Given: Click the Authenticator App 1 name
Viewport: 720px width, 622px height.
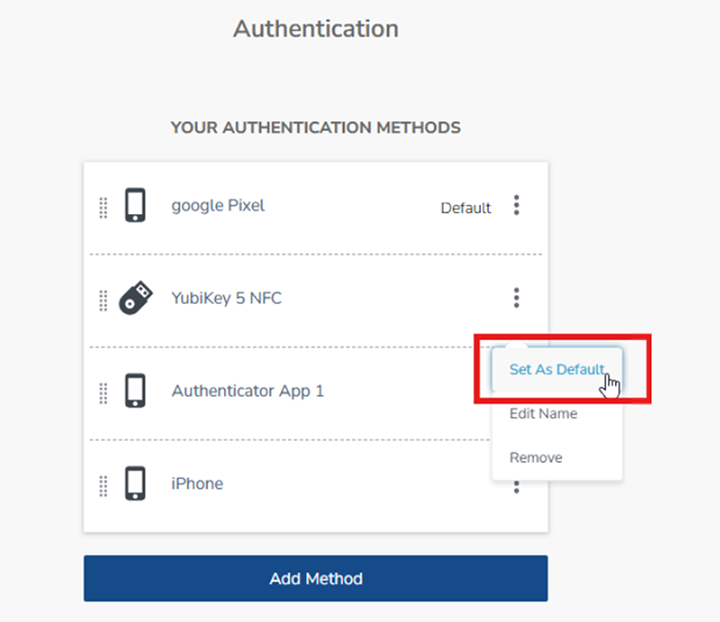Looking at the screenshot, I should tap(248, 391).
